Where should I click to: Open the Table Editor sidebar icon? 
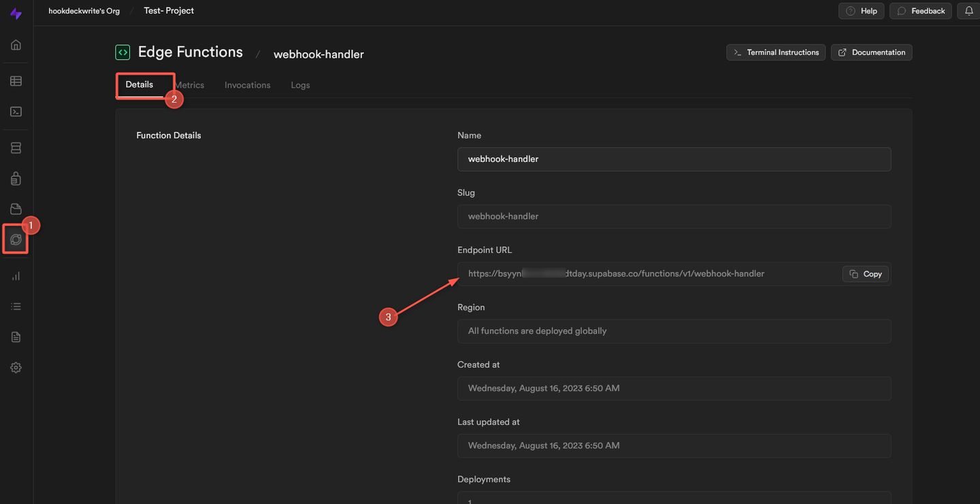(15, 80)
